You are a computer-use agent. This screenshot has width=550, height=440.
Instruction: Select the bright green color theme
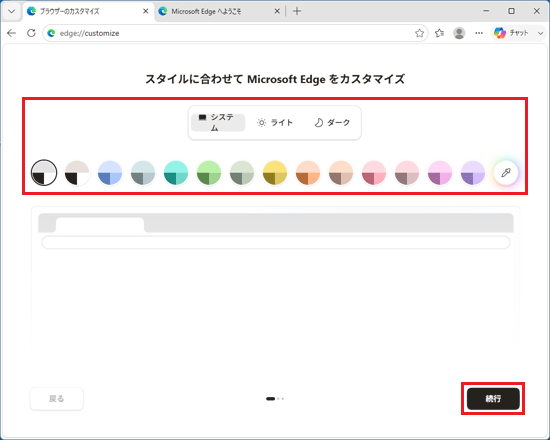(209, 172)
